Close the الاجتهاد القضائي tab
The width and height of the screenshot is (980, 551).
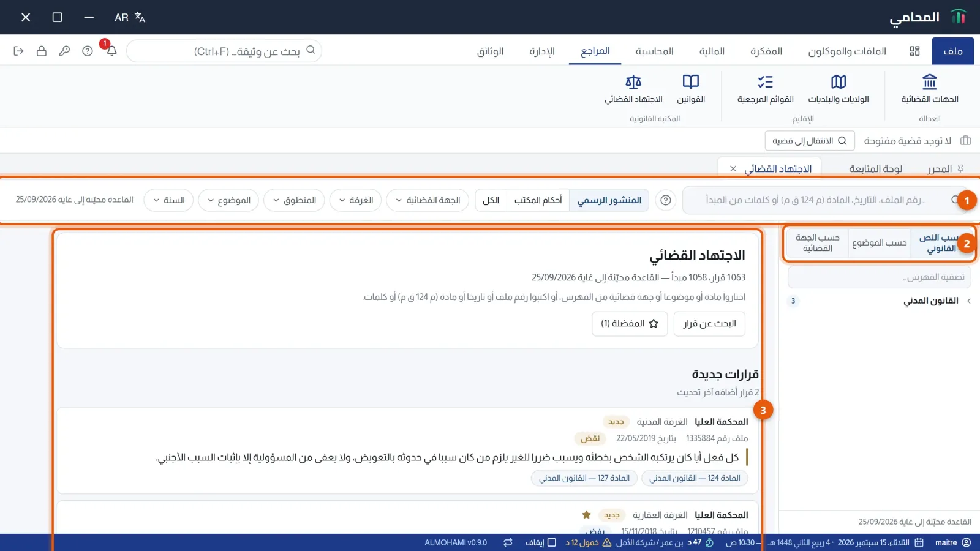pos(733,168)
